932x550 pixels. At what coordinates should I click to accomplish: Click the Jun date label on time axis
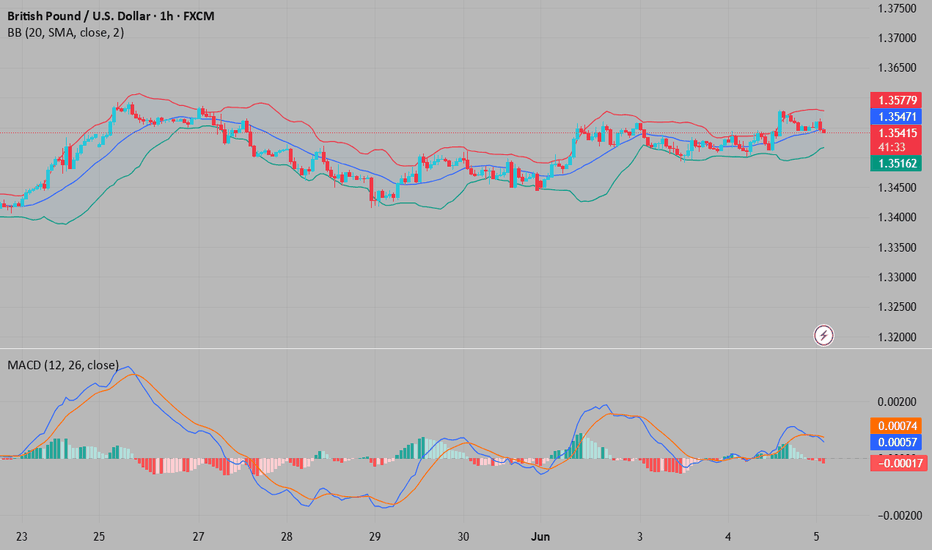[540, 537]
